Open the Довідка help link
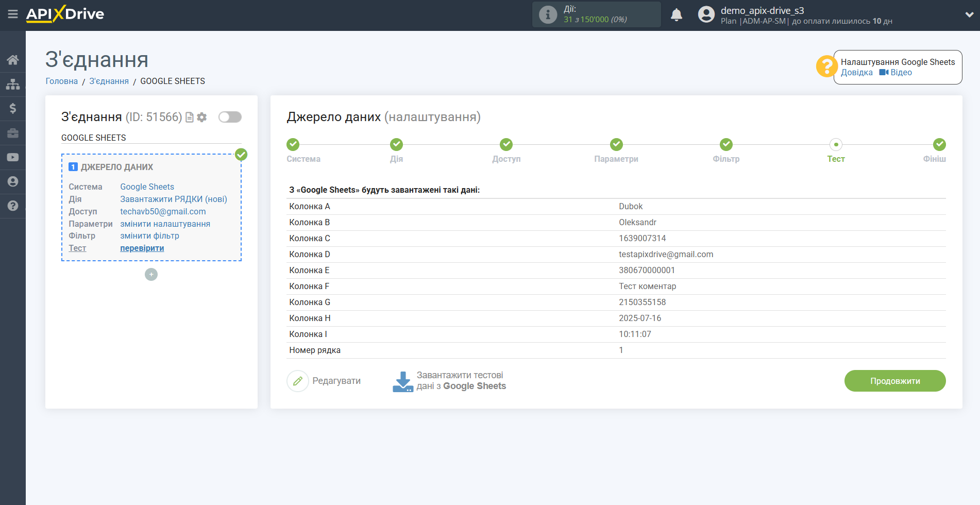 point(856,73)
